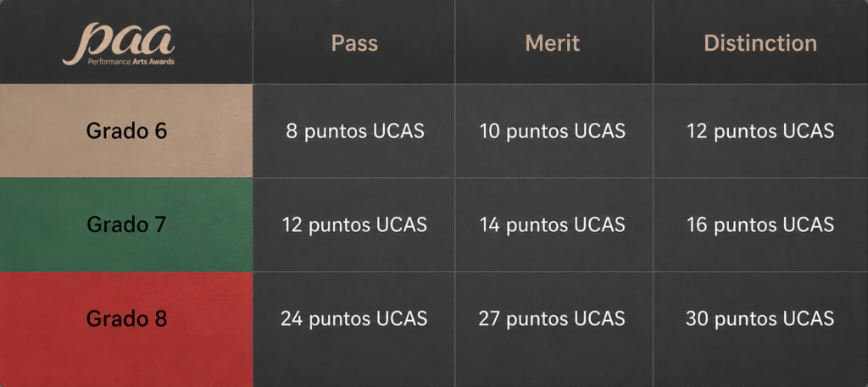Select the Pass column header
This screenshot has height=387, width=868.
pos(354,43)
